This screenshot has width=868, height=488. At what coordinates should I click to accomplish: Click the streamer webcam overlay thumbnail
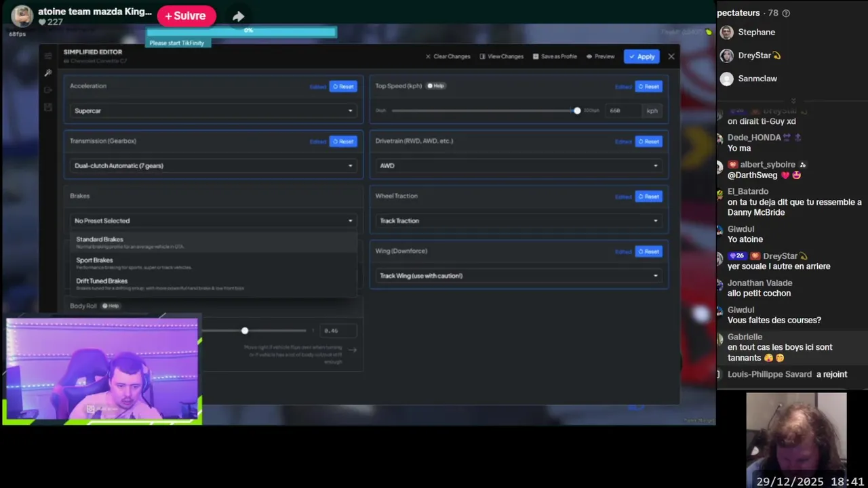pos(102,370)
